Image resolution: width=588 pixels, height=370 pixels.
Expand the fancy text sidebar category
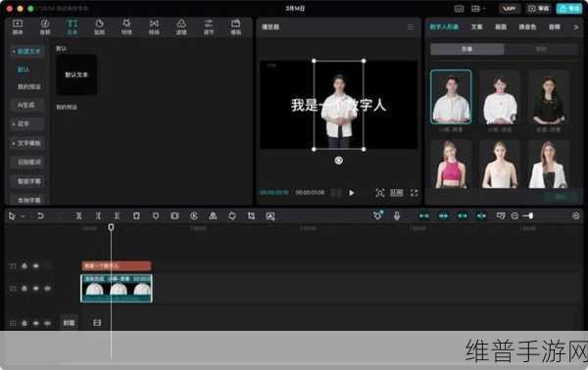click(27, 123)
